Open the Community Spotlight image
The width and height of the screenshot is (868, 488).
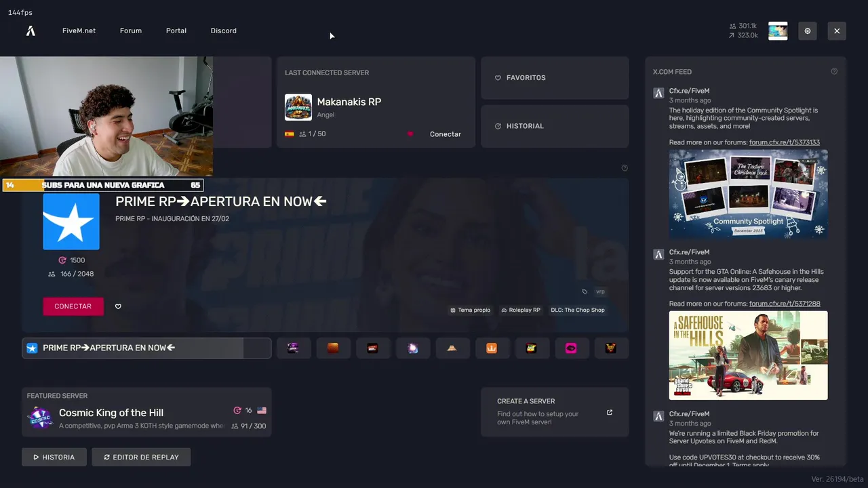point(749,194)
